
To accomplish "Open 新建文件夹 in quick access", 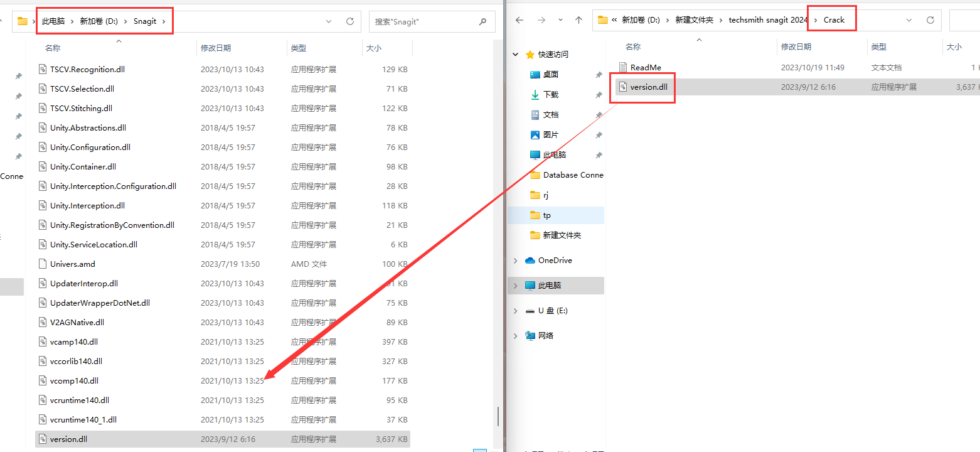I will (562, 235).
